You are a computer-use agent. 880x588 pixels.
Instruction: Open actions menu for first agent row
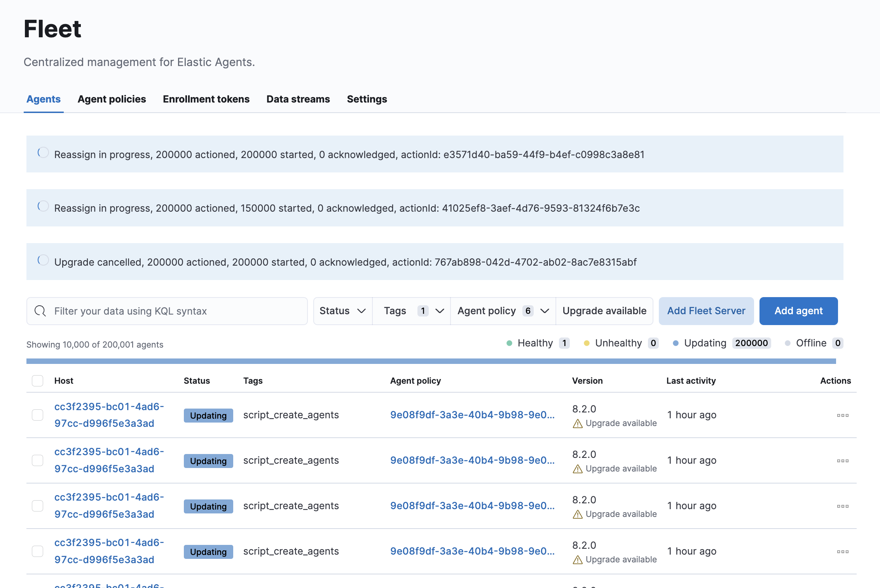coord(842,415)
